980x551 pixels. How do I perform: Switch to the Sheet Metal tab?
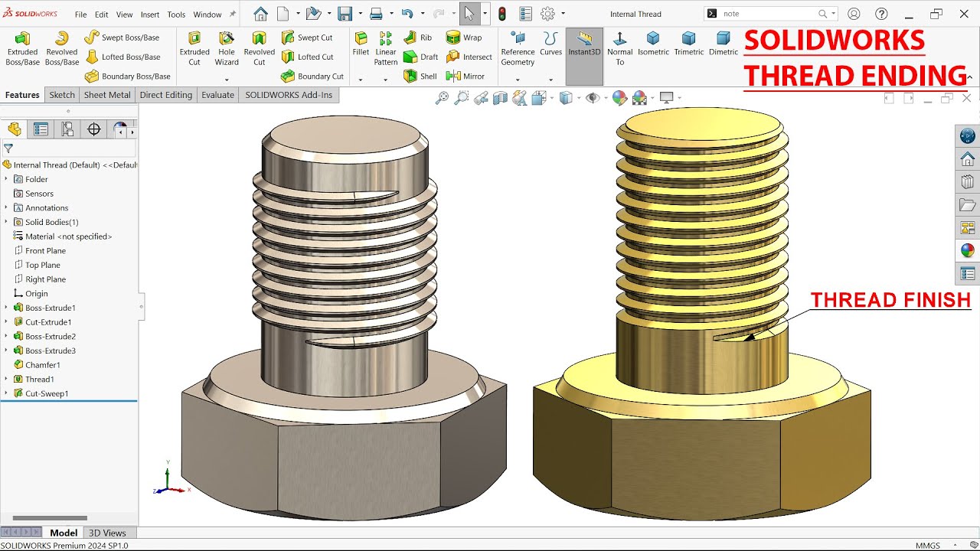[x=107, y=95]
